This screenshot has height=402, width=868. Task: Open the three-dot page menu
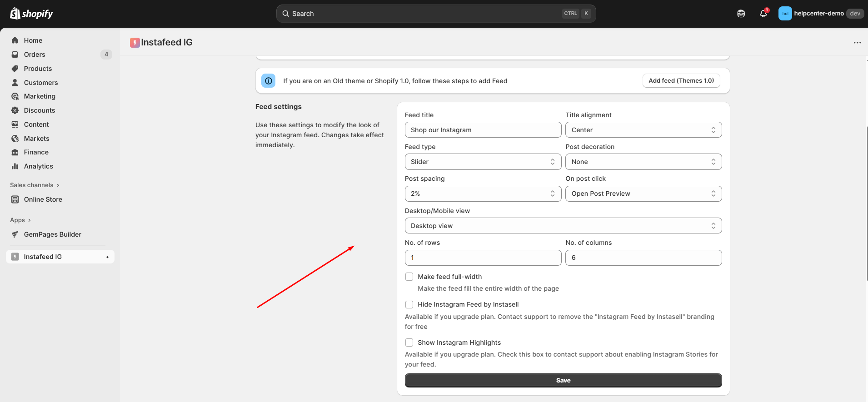[857, 43]
